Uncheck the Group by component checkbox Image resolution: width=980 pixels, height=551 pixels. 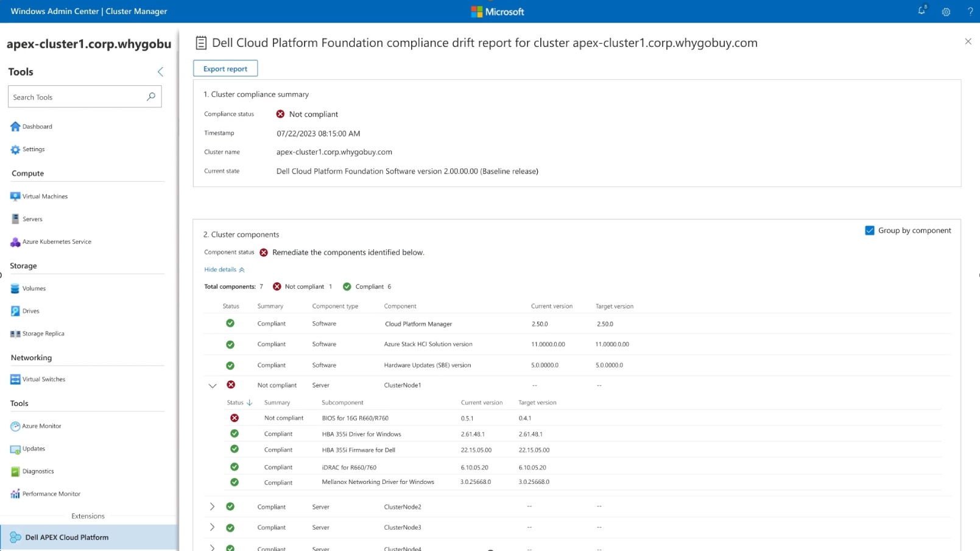click(x=870, y=230)
